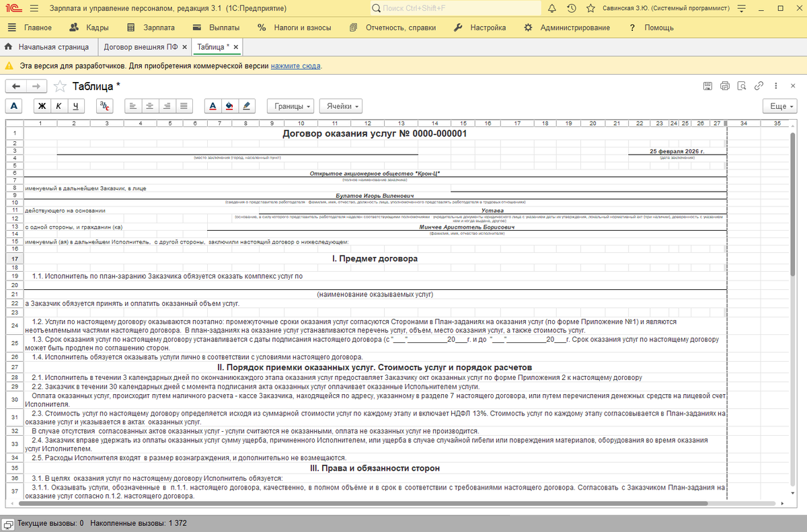Select row header 17
This screenshot has height=532, width=807.
click(x=13, y=258)
